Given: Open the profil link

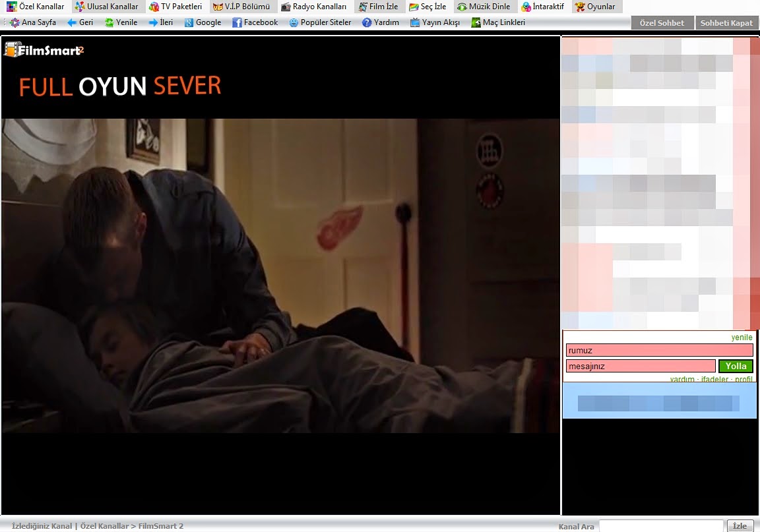Looking at the screenshot, I should pos(744,379).
